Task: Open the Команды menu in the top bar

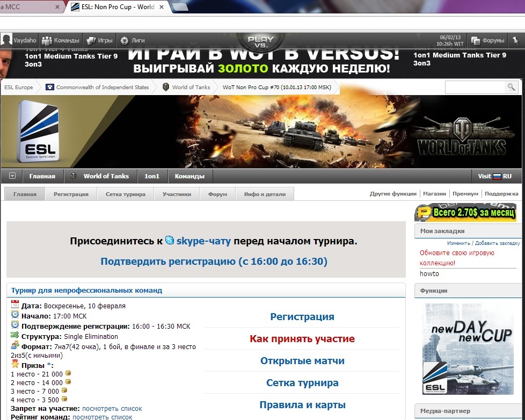Action: 61,40
